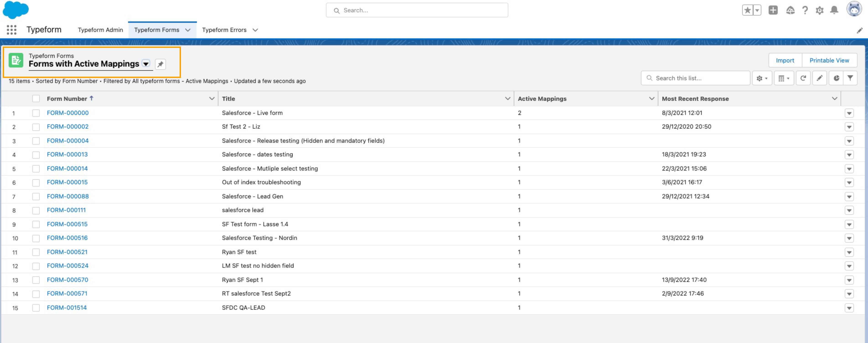Click the Printable View button
The height and width of the screenshot is (343, 868).
829,60
